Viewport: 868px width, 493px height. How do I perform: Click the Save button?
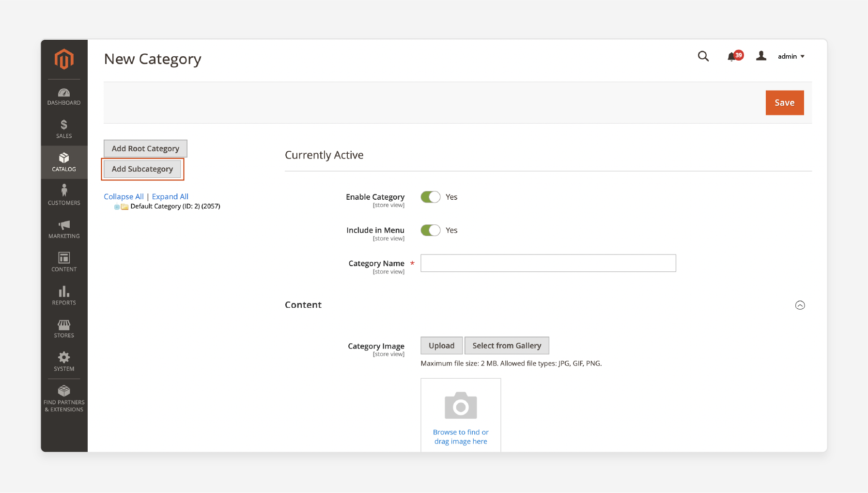point(785,103)
